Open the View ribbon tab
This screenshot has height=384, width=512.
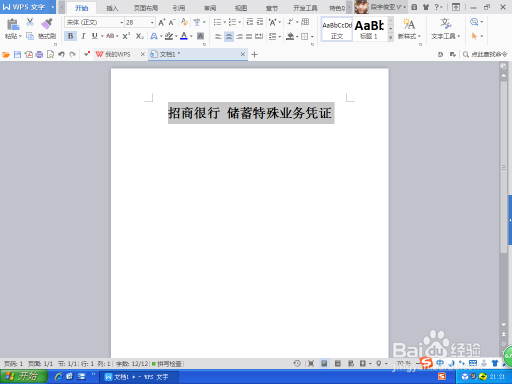tap(241, 8)
